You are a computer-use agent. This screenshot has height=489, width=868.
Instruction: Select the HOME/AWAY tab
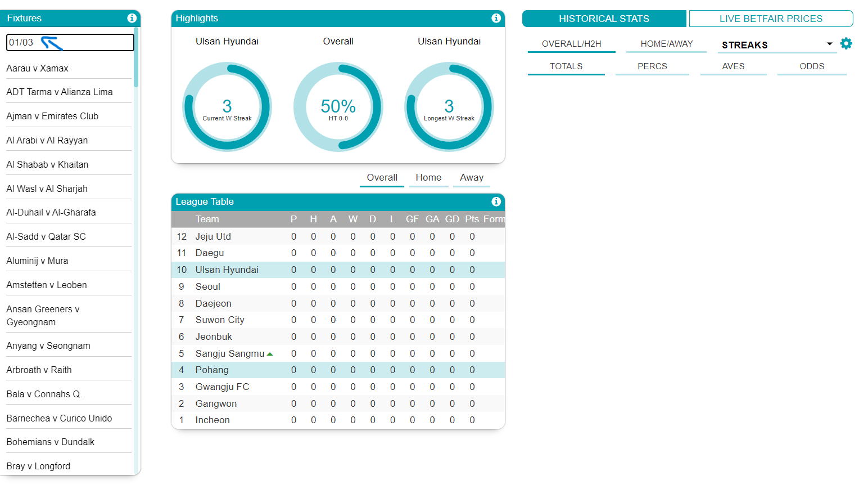[x=667, y=44]
